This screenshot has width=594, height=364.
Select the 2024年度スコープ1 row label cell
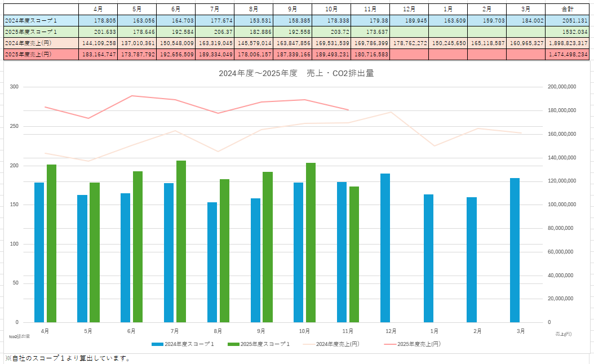tap(39, 20)
